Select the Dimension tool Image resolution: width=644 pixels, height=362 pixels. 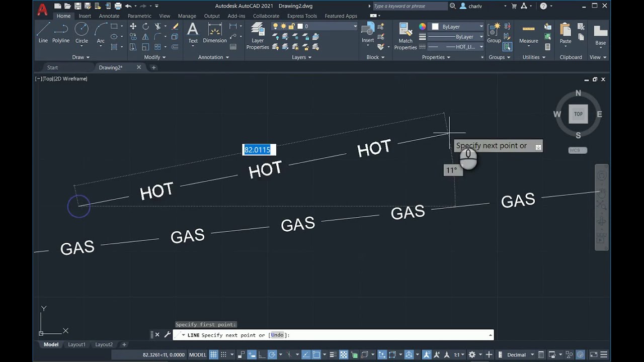click(x=215, y=33)
